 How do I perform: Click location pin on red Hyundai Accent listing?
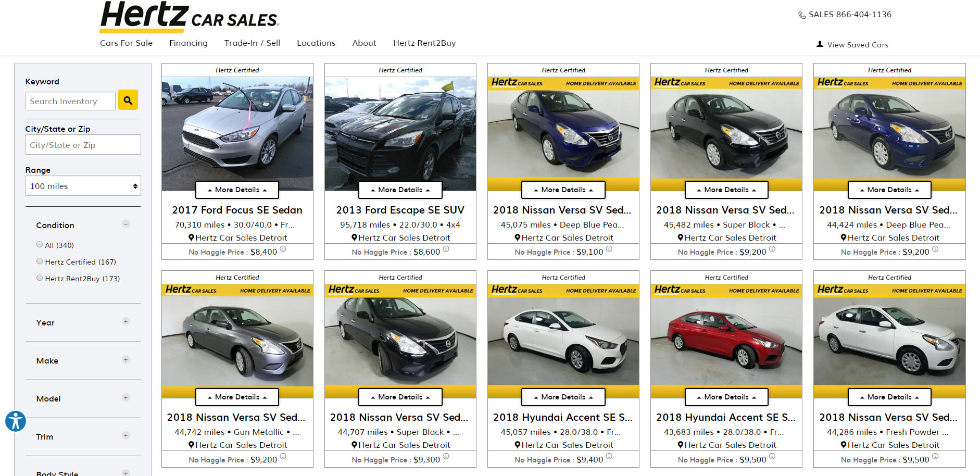click(x=681, y=445)
